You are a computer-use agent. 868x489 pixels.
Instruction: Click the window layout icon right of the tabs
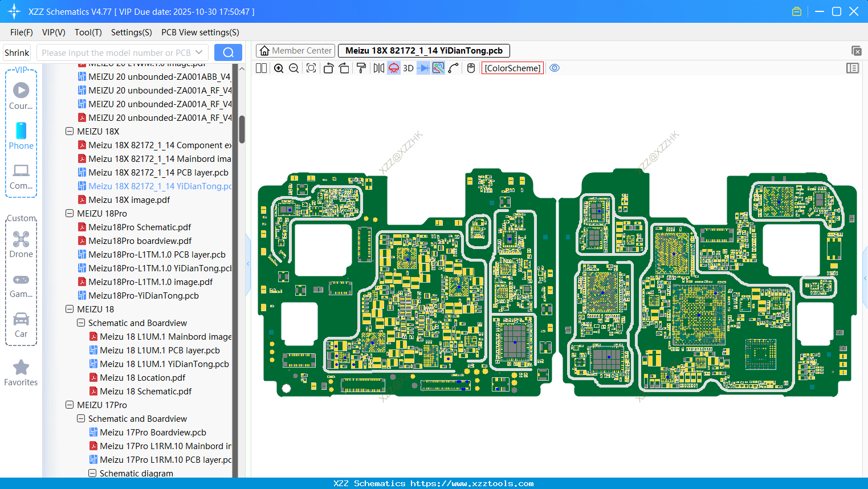[856, 51]
